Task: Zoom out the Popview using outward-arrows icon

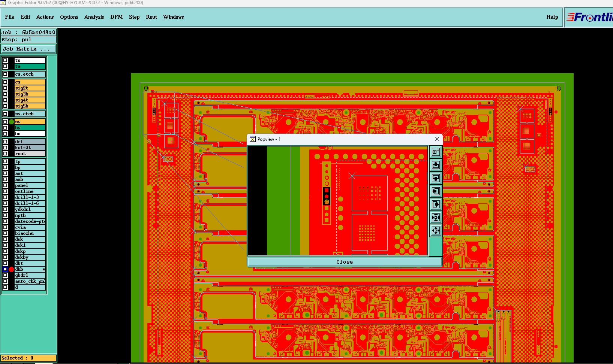Action: tap(436, 230)
